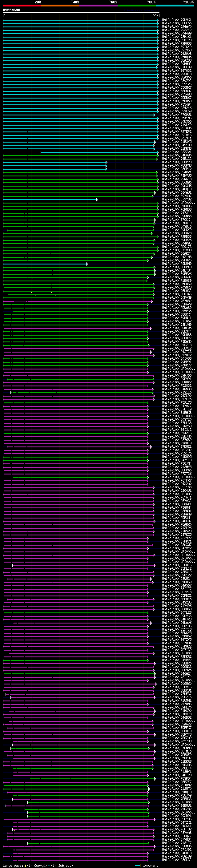Click the green alignment bar for UniRef100_A8SP54

(93, 778)
